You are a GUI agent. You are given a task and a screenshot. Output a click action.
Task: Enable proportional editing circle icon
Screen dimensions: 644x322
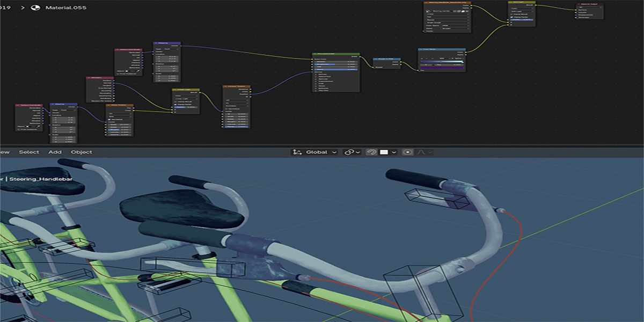407,152
